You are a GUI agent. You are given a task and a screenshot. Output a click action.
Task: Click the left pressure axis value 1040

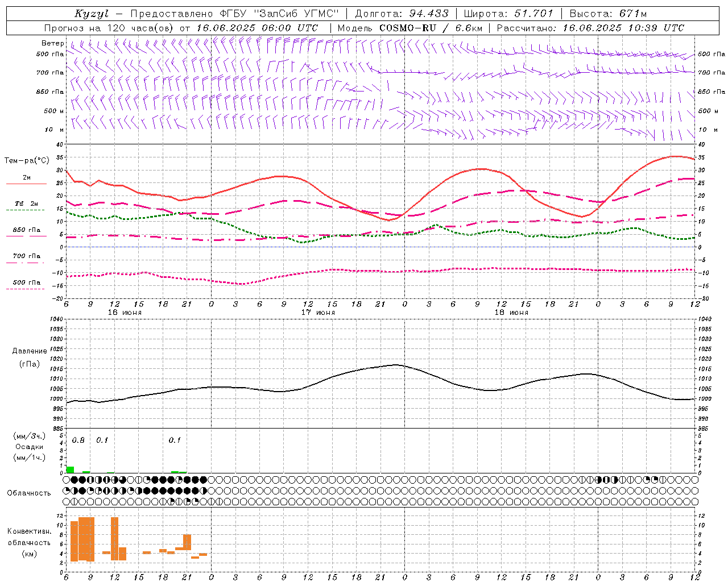pos(56,319)
